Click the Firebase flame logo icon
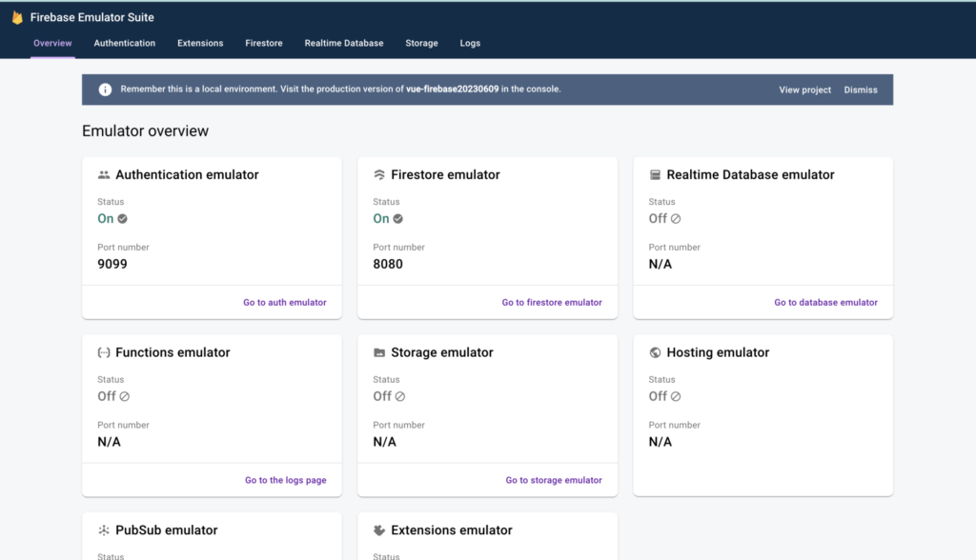This screenshot has height=560, width=976. point(17,17)
